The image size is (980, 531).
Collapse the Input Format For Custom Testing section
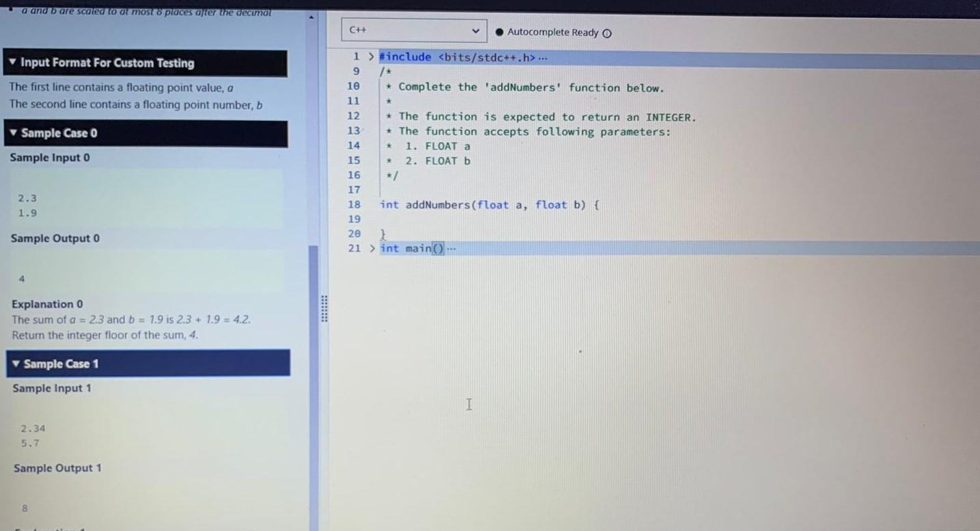[x=15, y=63]
